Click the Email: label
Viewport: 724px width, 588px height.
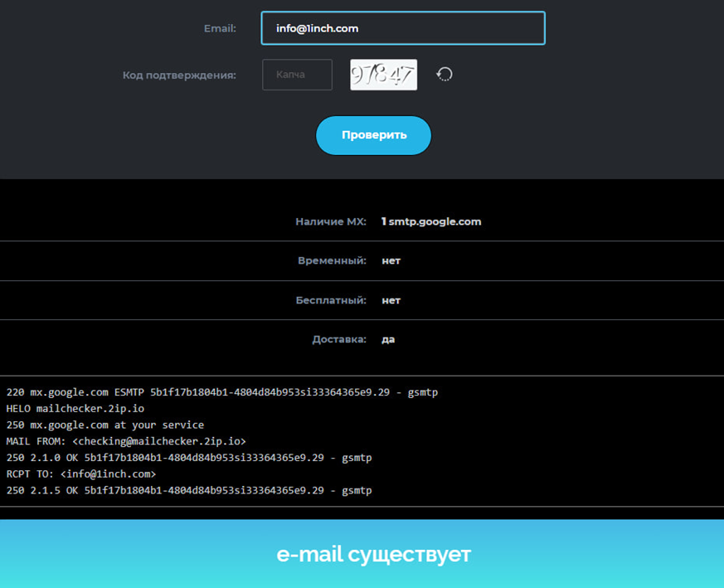pos(220,28)
